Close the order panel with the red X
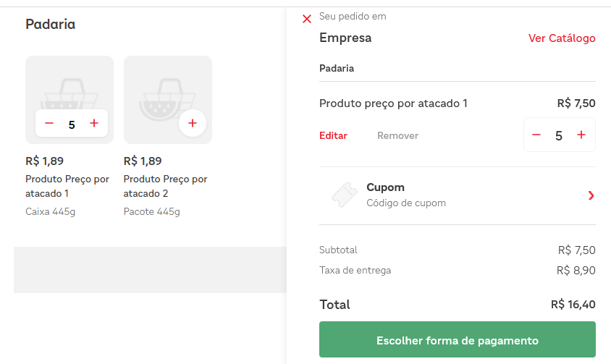Image resolution: width=611 pixels, height=364 pixels. pos(307,19)
